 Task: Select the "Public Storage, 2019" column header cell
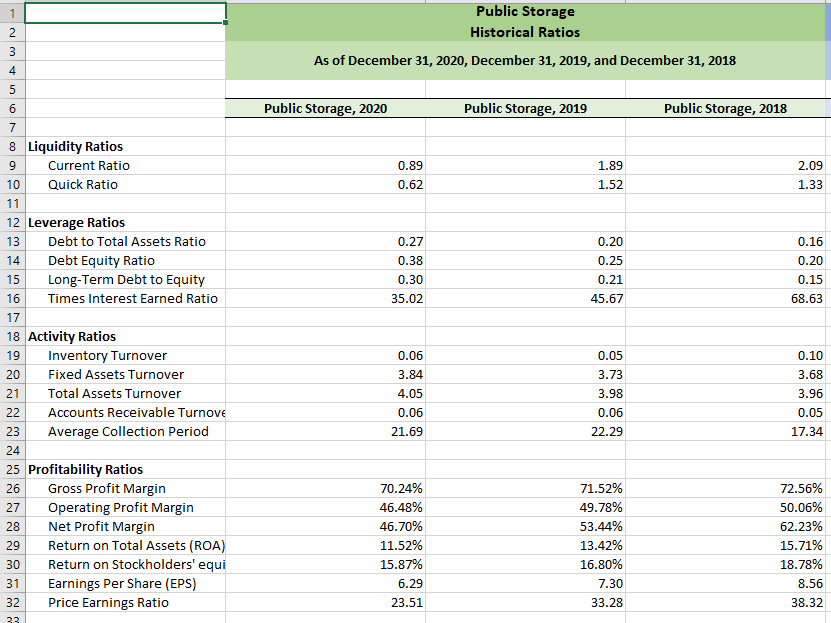[x=525, y=108]
